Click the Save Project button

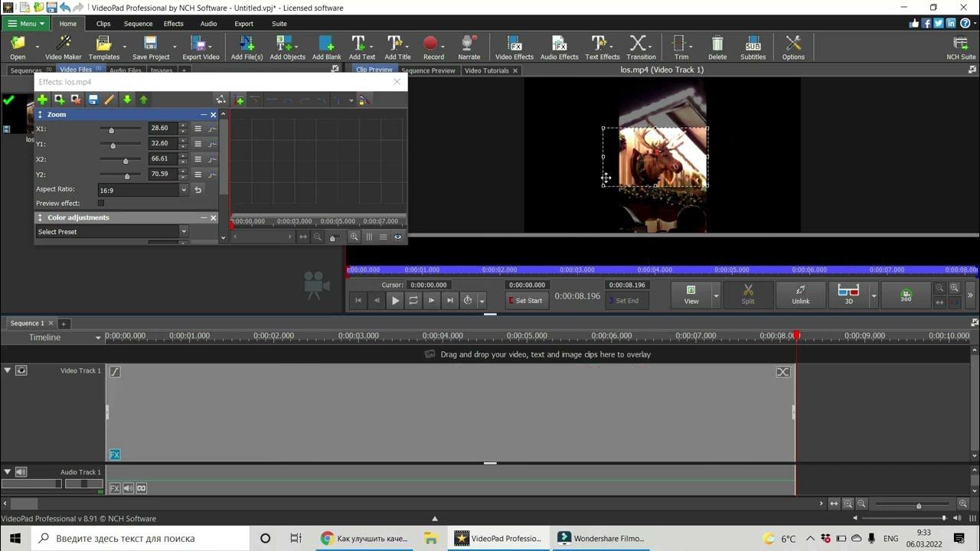(x=151, y=47)
